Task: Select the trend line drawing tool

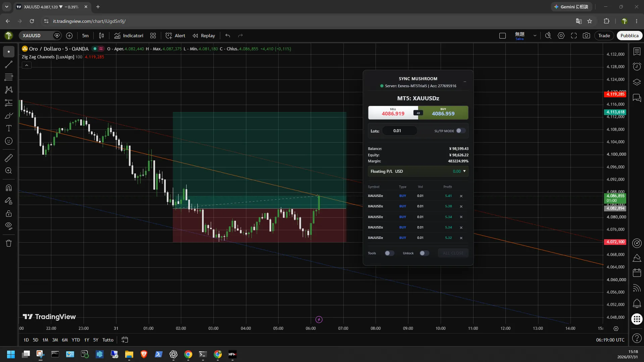Action: 9,64
